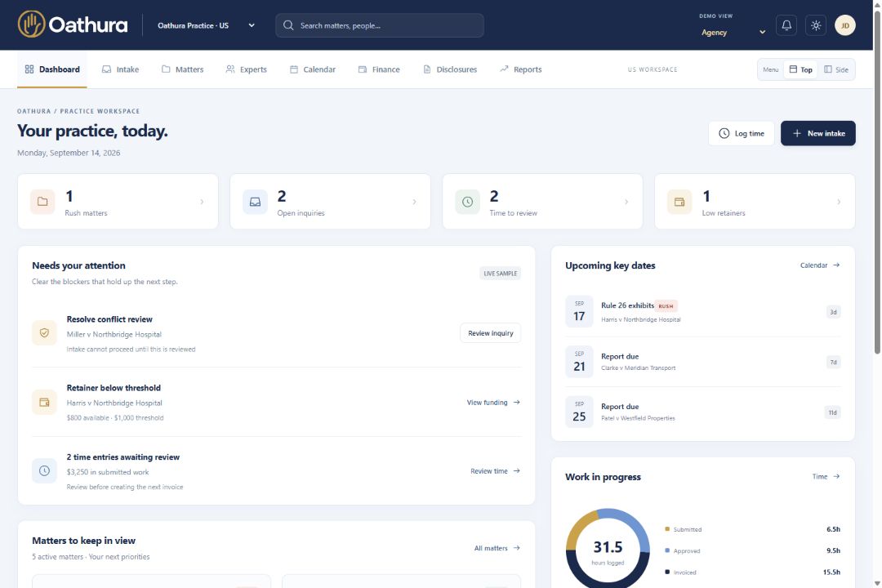882x588 pixels.
Task: Click the Submitted gold legend swatch
Action: (x=667, y=529)
